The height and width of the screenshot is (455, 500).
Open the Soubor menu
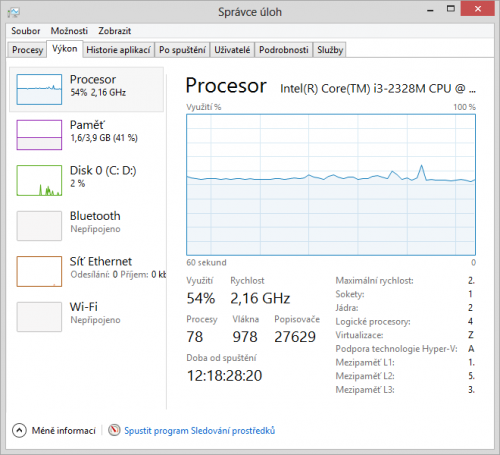[x=26, y=31]
